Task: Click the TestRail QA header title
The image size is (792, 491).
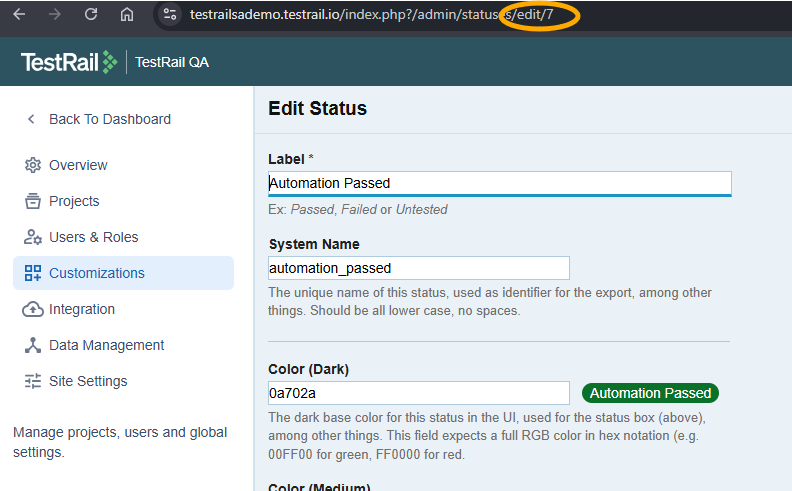Action: (172, 62)
